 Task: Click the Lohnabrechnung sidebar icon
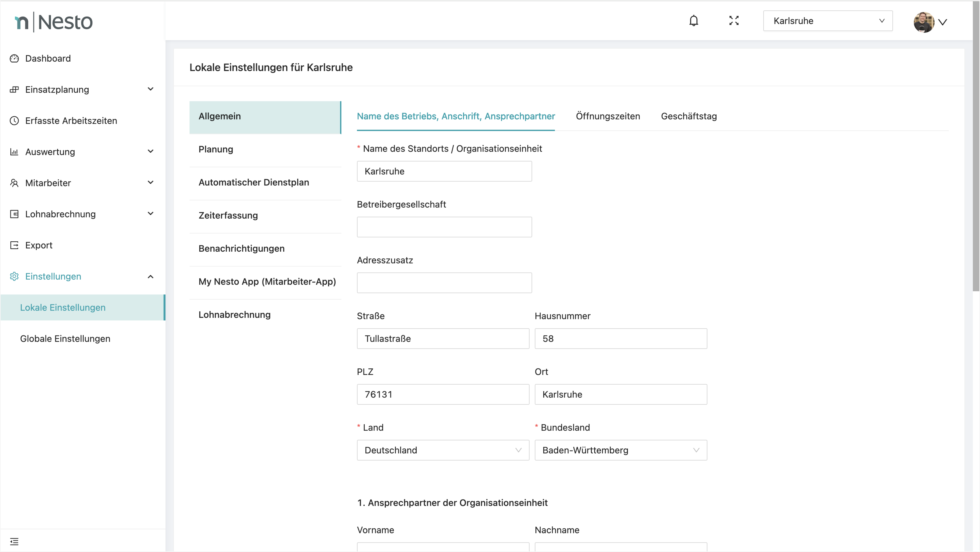14,214
